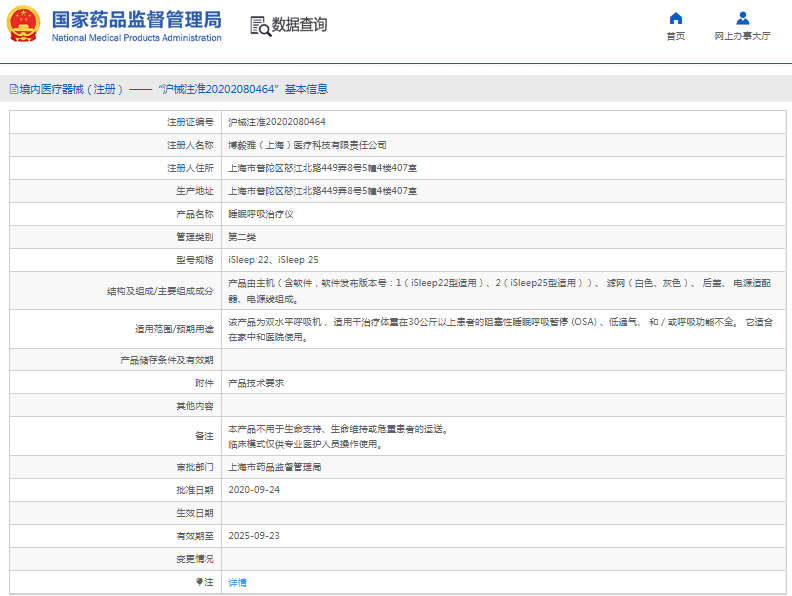The image size is (792, 596).
Task: Click the 网上办事大厅 user icon
Action: click(742, 18)
